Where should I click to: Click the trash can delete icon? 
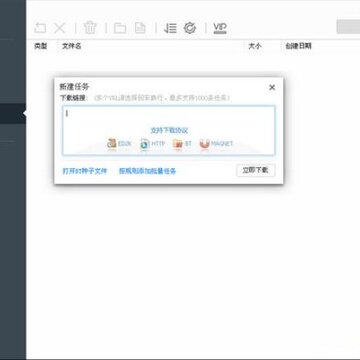[x=90, y=28]
